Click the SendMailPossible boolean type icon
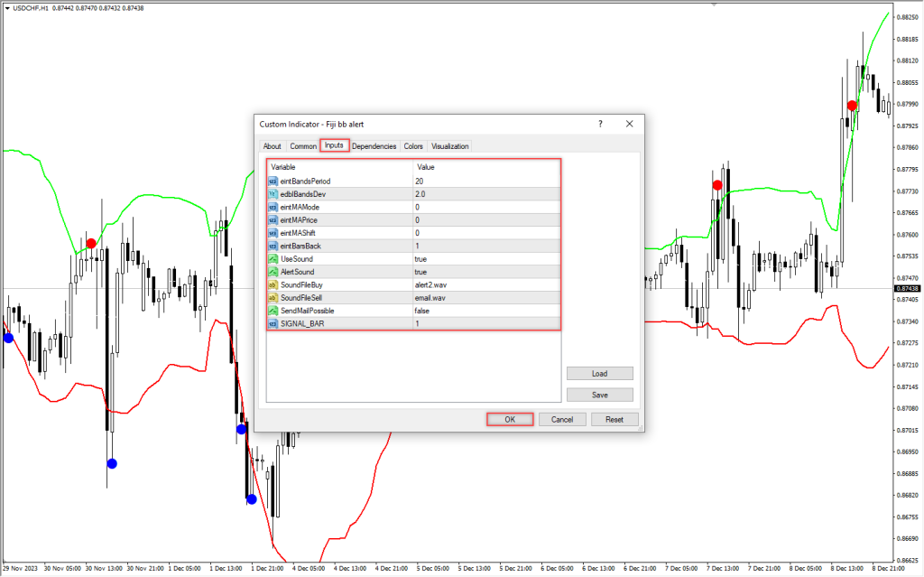 [x=273, y=311]
